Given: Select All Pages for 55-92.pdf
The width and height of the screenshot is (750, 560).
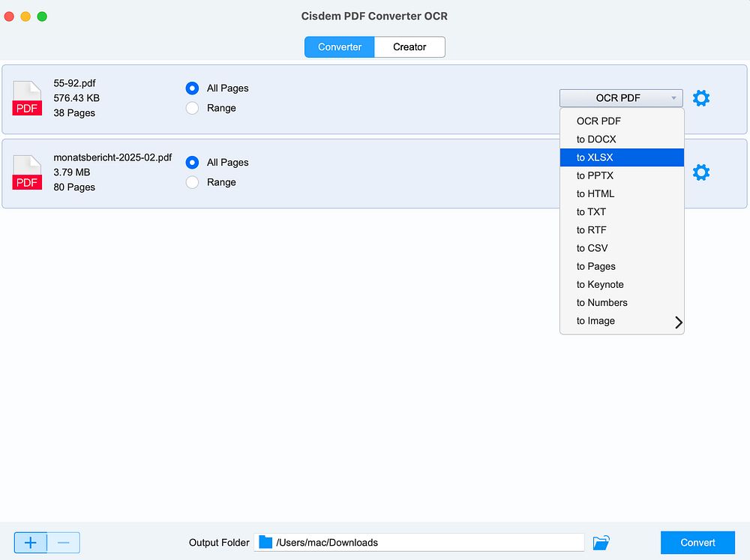Looking at the screenshot, I should tap(192, 88).
